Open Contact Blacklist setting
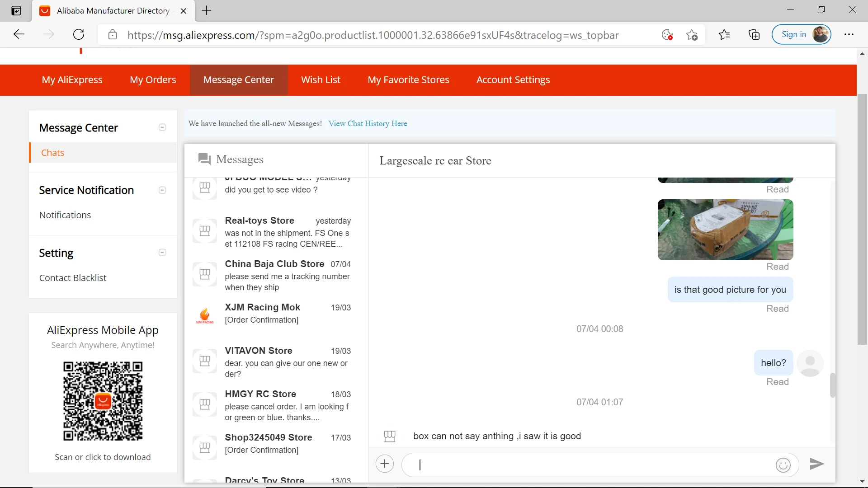Image resolution: width=868 pixels, height=488 pixels. tap(73, 278)
